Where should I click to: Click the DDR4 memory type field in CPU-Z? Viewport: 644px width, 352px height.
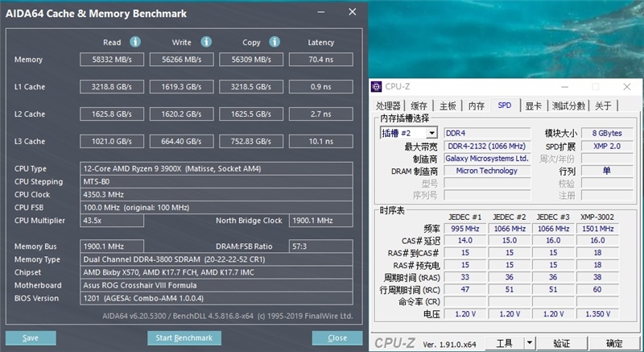click(x=487, y=133)
